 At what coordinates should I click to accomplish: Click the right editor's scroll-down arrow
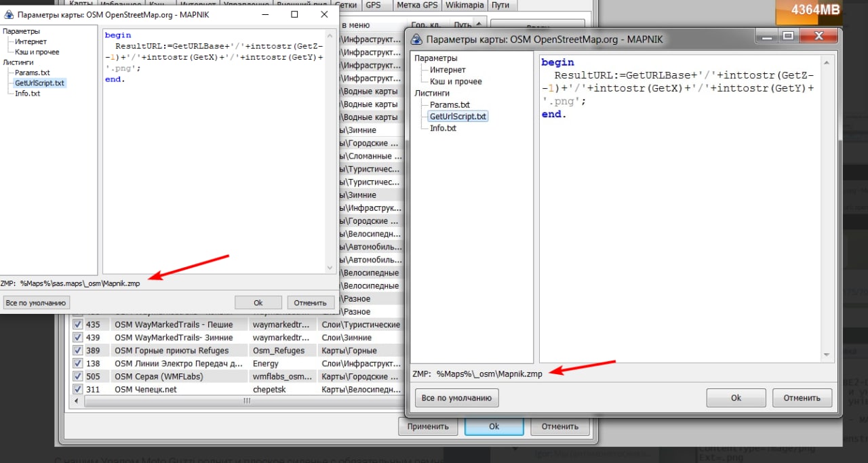pos(827,355)
